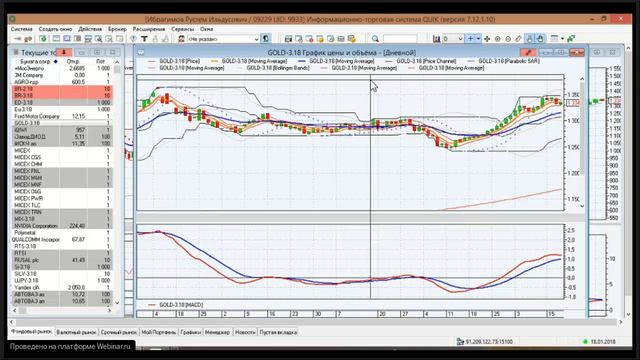Viewport: 640px width, 360px height.
Task: Click the ruler drawing tool icon
Action: pos(518,39)
